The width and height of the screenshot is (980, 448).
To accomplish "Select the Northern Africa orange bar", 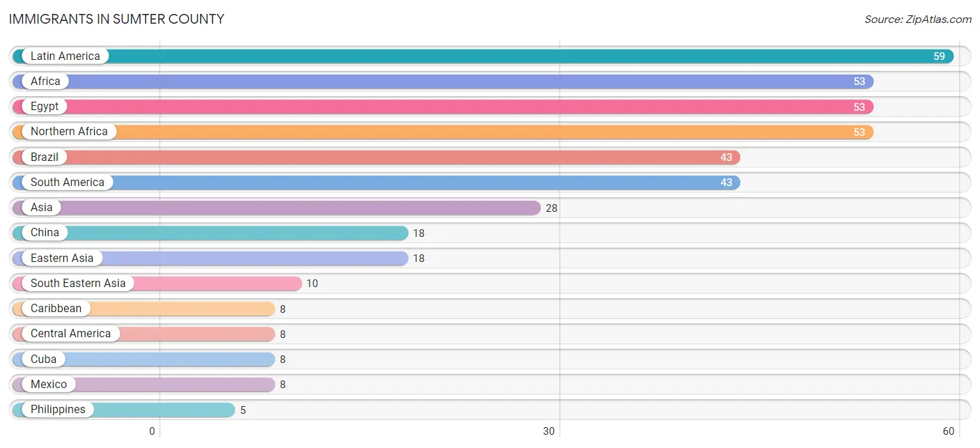I will point(443,132).
